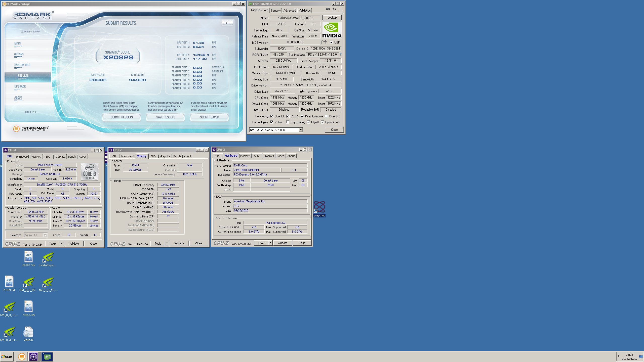Open the GPU-Z hamburger menu icon
Image resolution: width=644 pixels, height=362 pixels.
click(341, 9)
